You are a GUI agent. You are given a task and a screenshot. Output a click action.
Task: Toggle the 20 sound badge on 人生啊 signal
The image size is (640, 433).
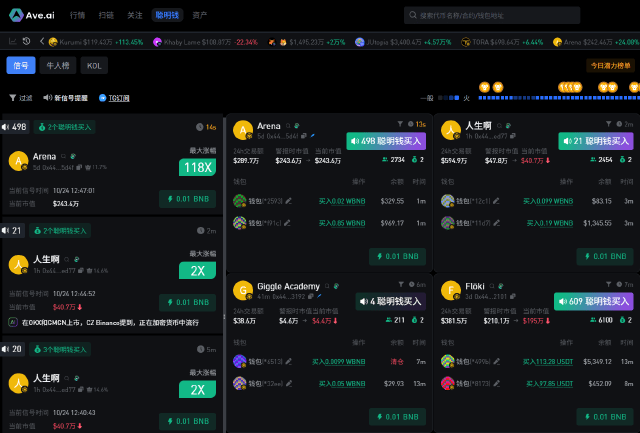pos(13,349)
